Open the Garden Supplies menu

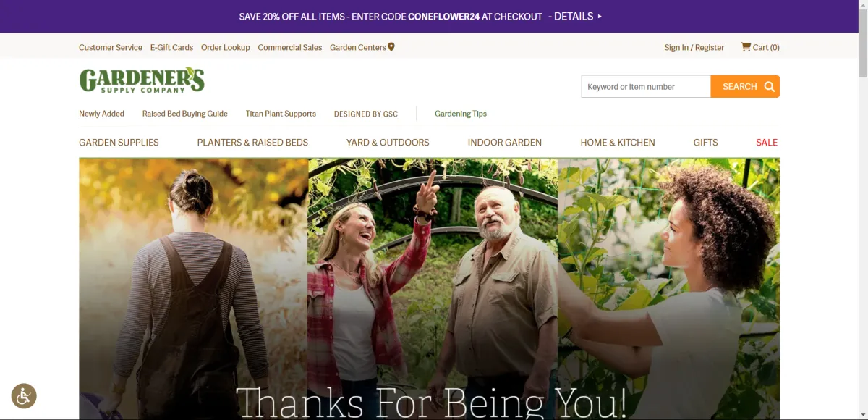(119, 143)
